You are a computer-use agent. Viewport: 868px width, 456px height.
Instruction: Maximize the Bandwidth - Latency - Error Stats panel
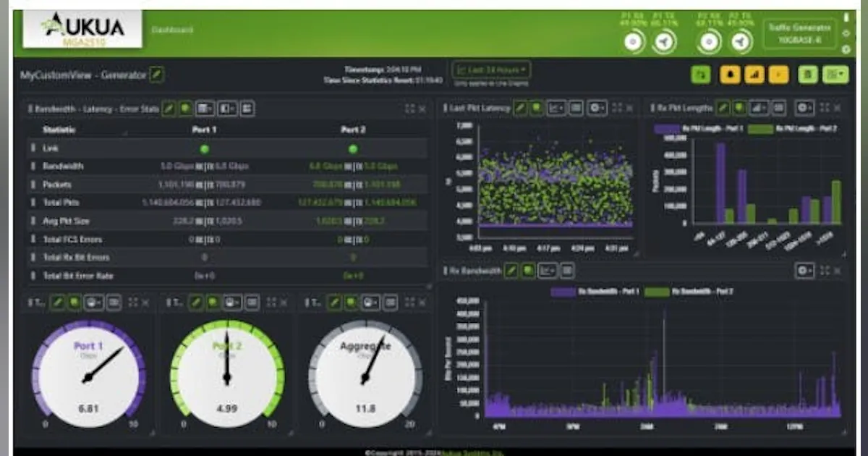[410, 109]
